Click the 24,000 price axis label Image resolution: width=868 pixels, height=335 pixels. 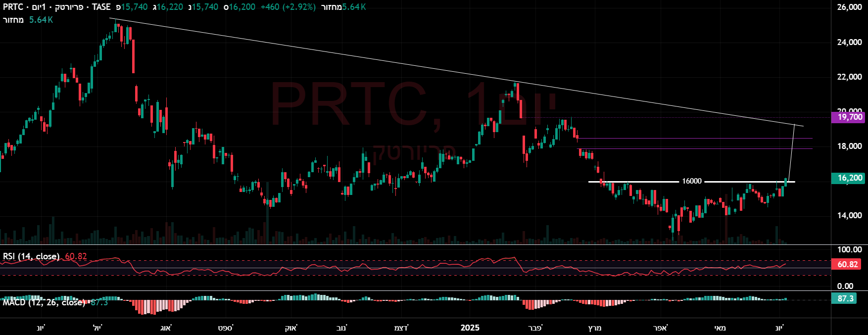point(849,42)
